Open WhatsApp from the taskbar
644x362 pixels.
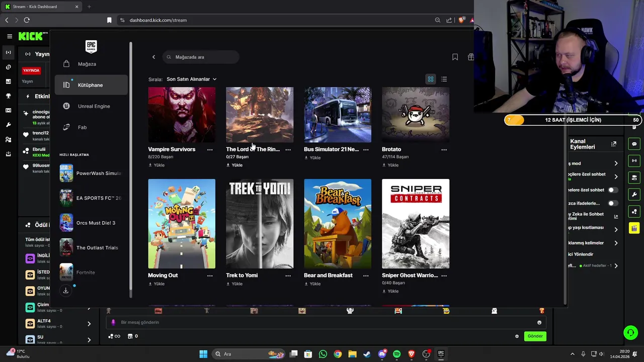[323, 354]
